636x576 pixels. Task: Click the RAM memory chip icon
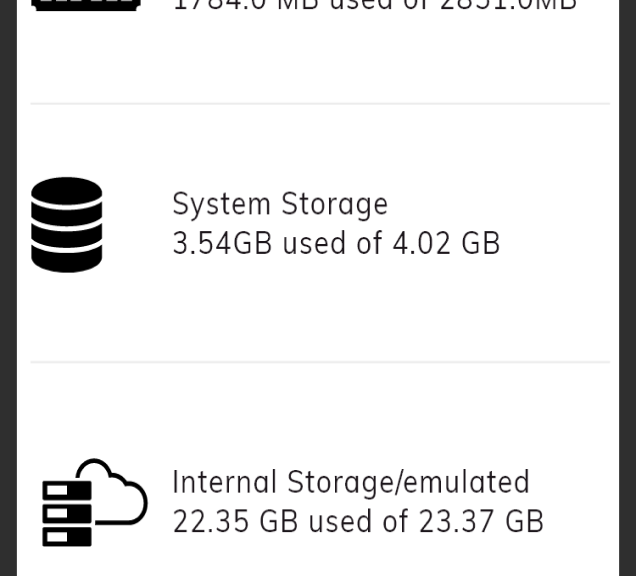click(86, 5)
